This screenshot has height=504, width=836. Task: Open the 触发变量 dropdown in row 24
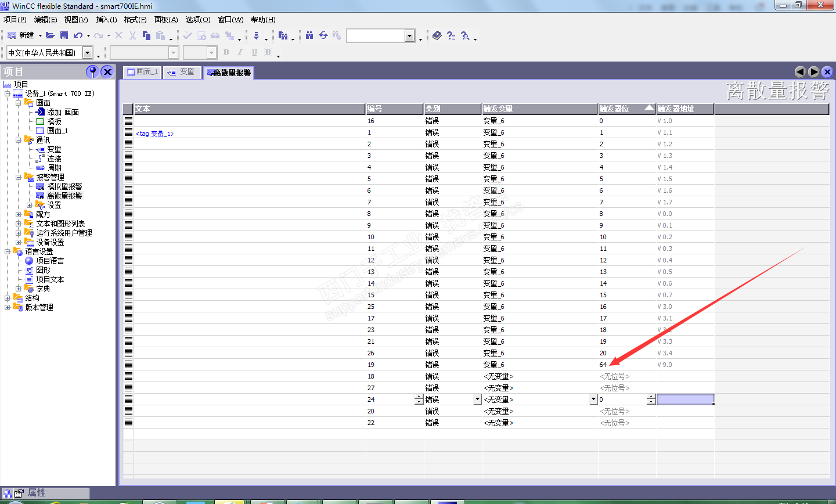(593, 399)
